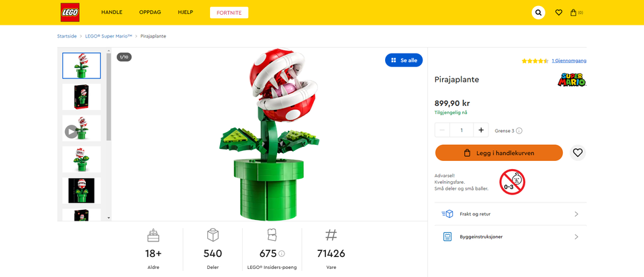Click the Se alle images button
The width and height of the screenshot is (644, 277).
[x=404, y=60]
